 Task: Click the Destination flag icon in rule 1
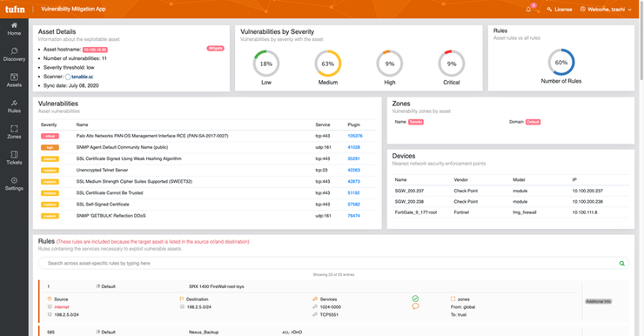click(x=182, y=299)
